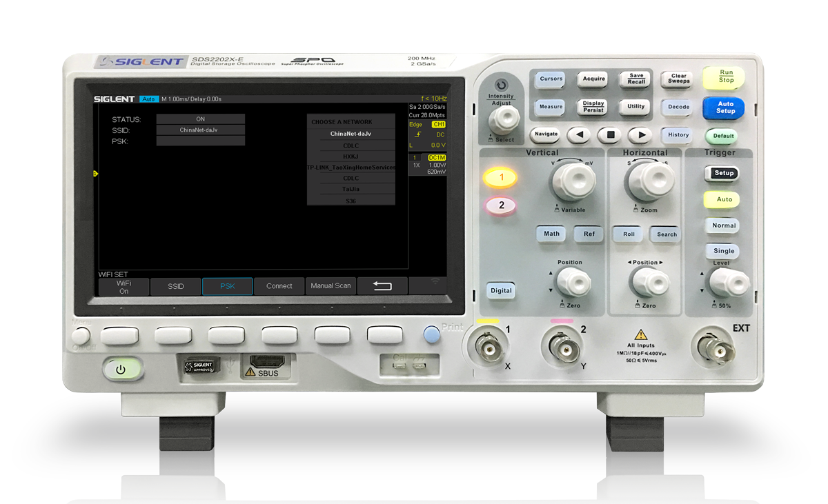Select ChinaNet-daJv from network list
The height and width of the screenshot is (504, 828).
pyautogui.click(x=351, y=134)
